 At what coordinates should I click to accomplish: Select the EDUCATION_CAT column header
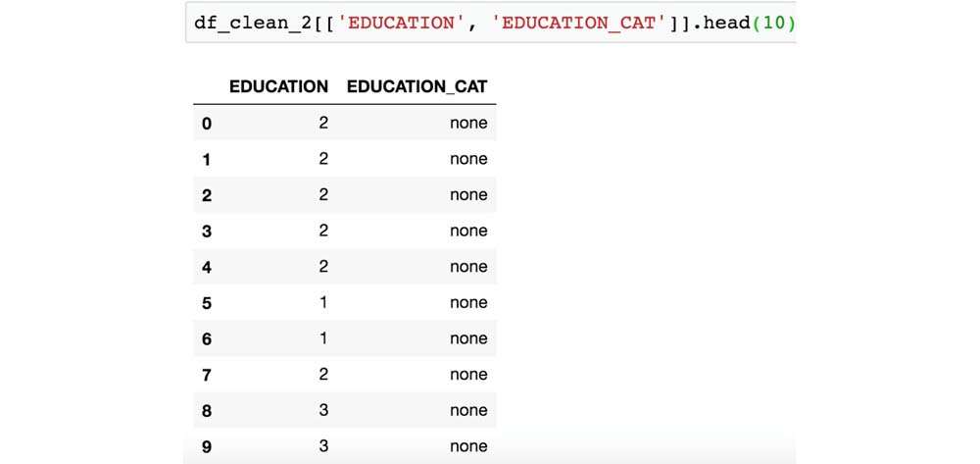(416, 86)
